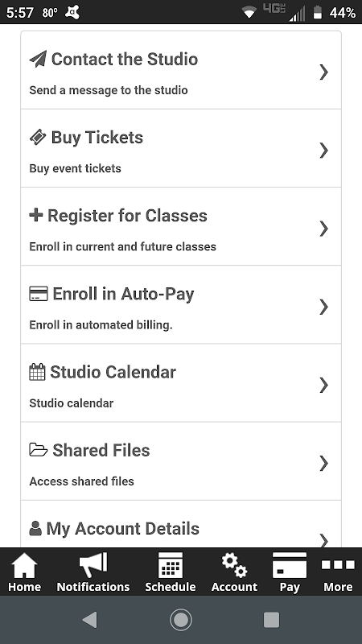Screen dimensions: 362x644
Task: Tap the open folder Shared Files icon
Action: tap(39, 450)
